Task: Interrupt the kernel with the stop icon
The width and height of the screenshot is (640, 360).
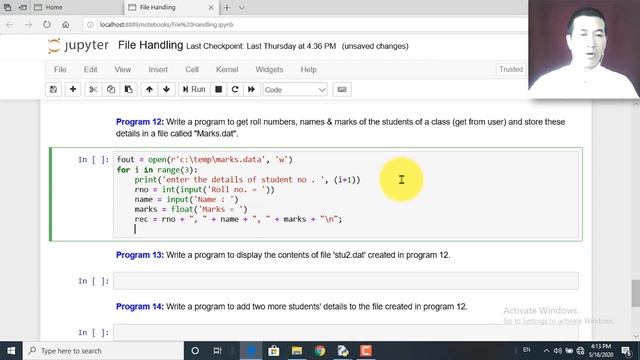Action: (x=219, y=89)
